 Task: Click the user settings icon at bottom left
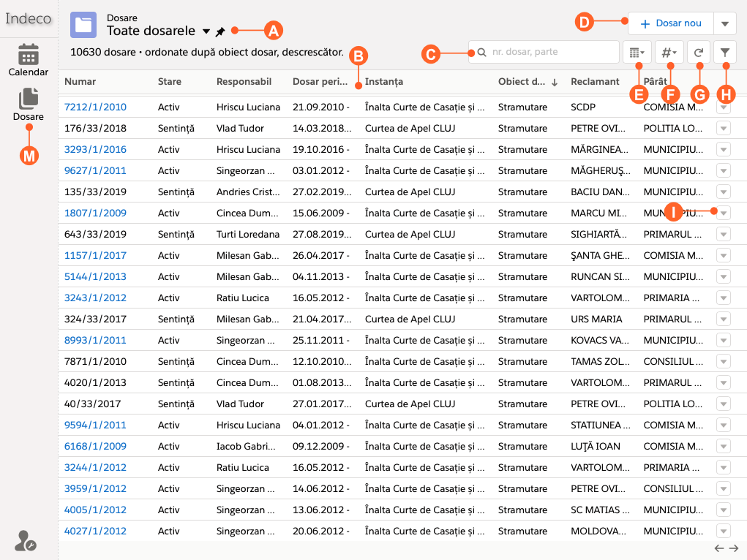pos(26,541)
